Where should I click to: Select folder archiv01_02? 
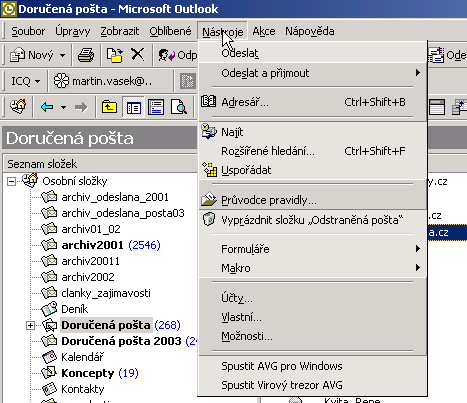(91, 229)
